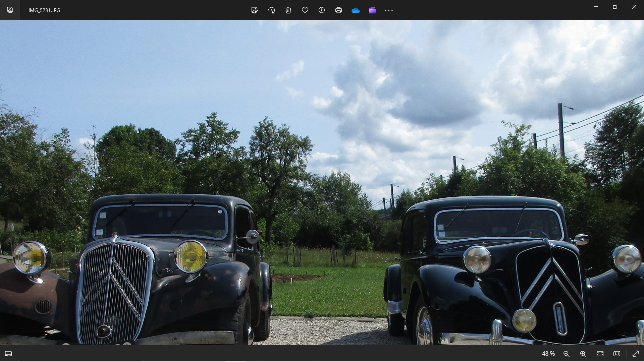This screenshot has width=644, height=362.
Task: Enter fullscreen with the diagonal arrows icon
Action: [635, 354]
